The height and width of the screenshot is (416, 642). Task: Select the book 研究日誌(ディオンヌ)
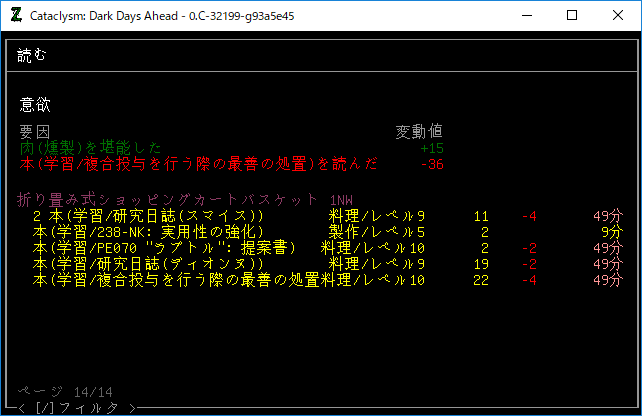click(x=148, y=265)
